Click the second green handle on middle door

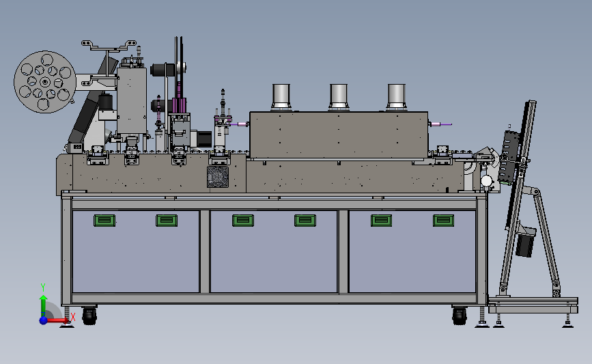pyautogui.click(x=305, y=220)
